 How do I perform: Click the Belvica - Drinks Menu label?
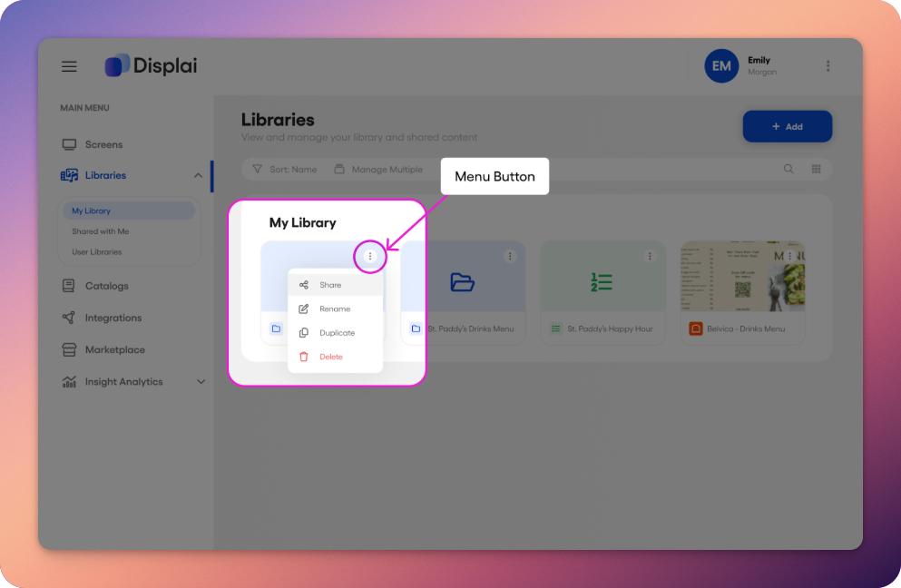coord(746,328)
